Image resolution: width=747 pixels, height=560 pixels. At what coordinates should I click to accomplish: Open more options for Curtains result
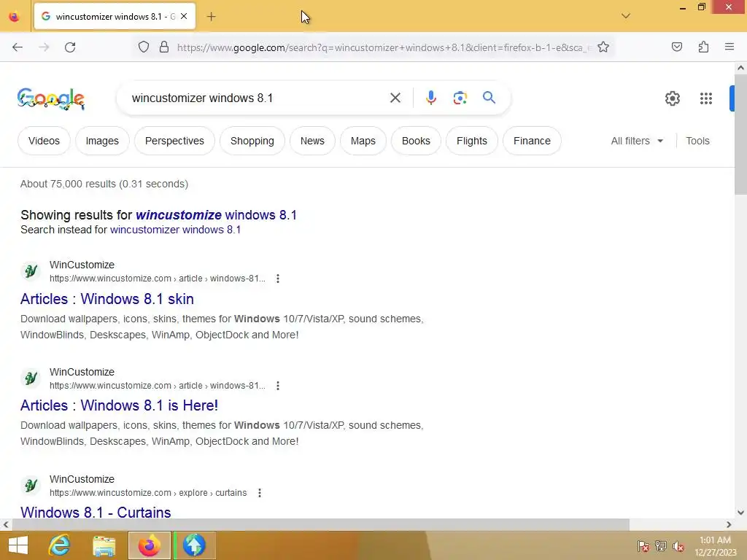tap(260, 493)
